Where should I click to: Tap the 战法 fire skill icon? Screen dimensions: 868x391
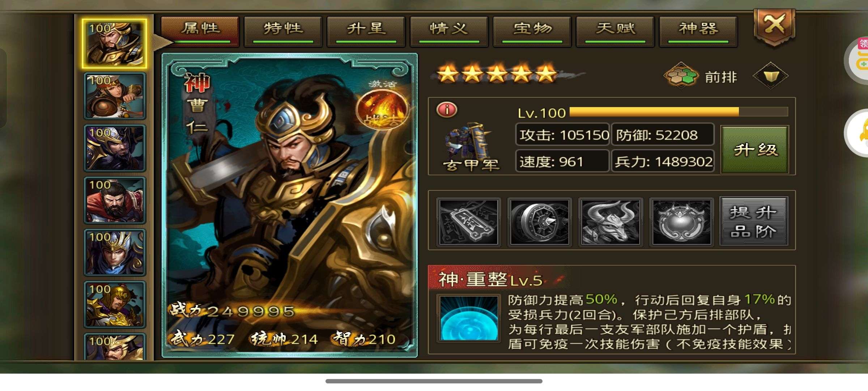(x=383, y=109)
